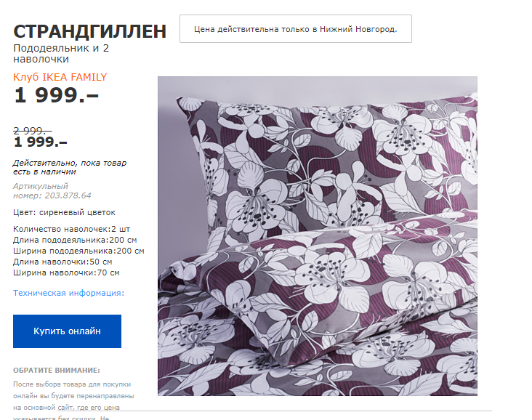The image size is (532, 420).
Task: Select the large 1 999.– family price
Action: 56,95
